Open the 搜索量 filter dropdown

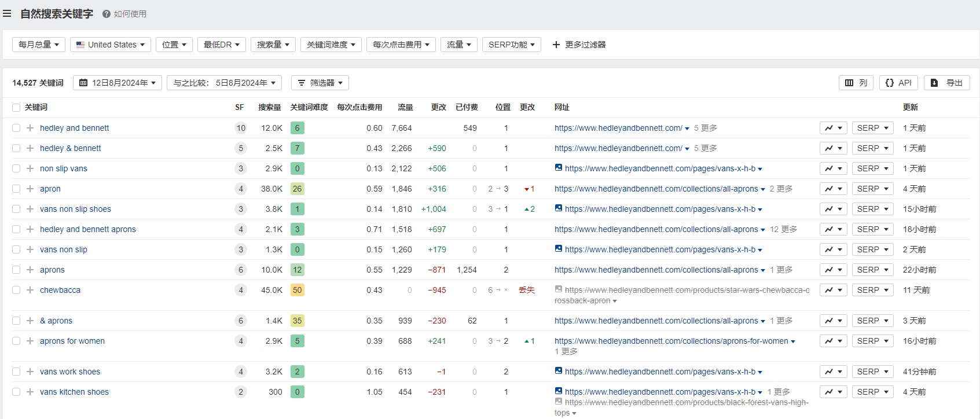[x=273, y=45]
